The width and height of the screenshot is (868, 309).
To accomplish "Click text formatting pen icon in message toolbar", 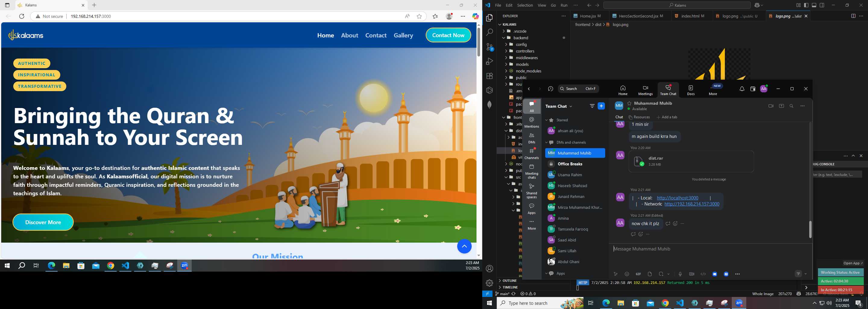I will click(x=616, y=274).
